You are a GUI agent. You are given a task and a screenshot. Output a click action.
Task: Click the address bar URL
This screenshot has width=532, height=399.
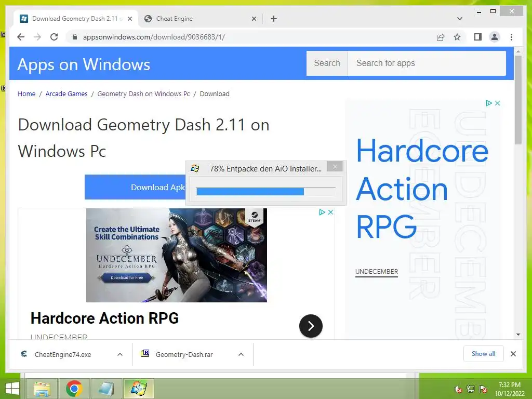click(x=154, y=37)
